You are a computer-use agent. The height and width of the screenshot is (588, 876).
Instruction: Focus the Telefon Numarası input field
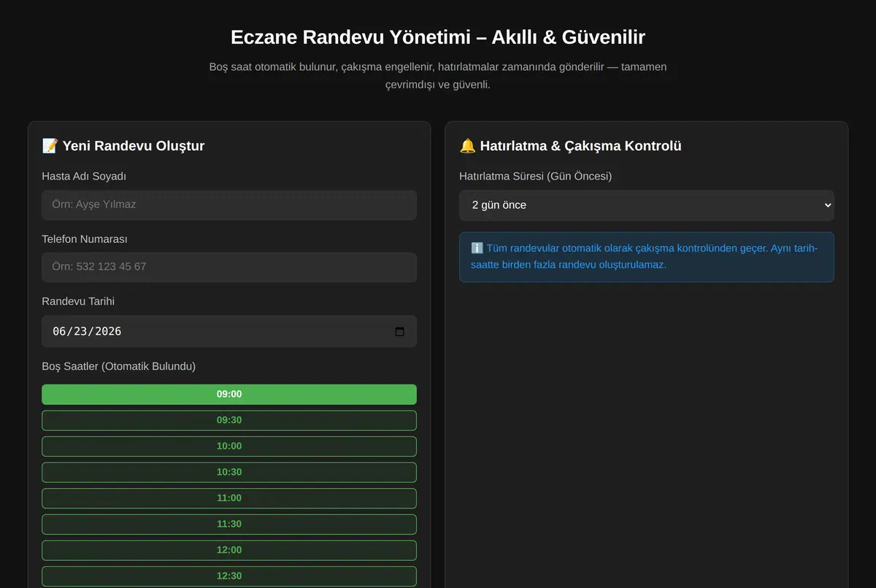[229, 267]
